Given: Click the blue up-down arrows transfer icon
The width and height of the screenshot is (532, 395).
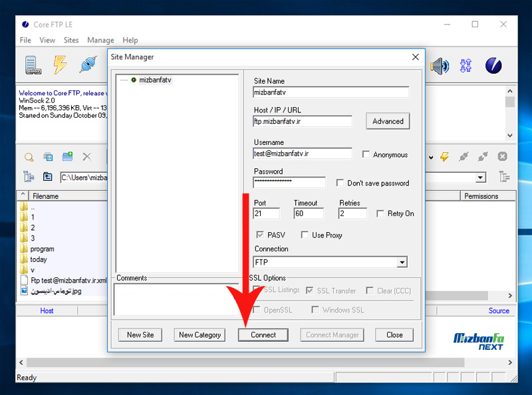Looking at the screenshot, I should point(466,65).
